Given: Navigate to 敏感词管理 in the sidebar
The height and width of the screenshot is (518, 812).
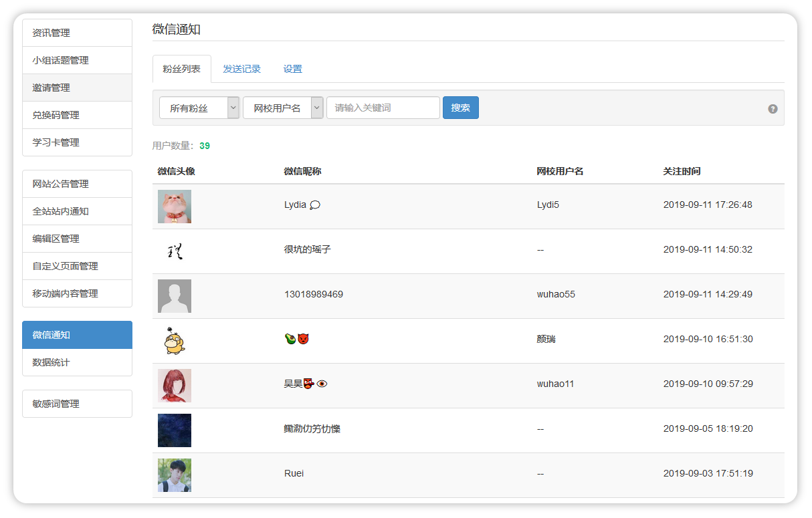Looking at the screenshot, I should click(78, 404).
